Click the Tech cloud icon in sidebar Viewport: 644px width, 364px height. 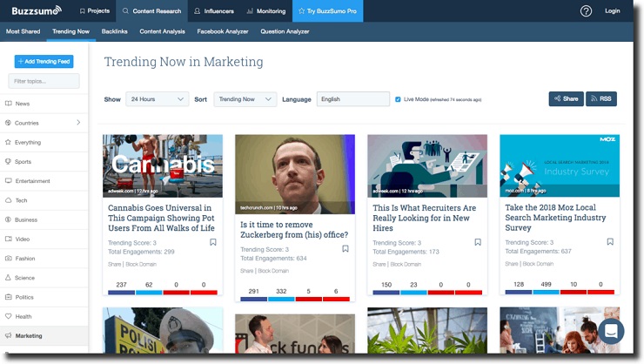point(8,200)
